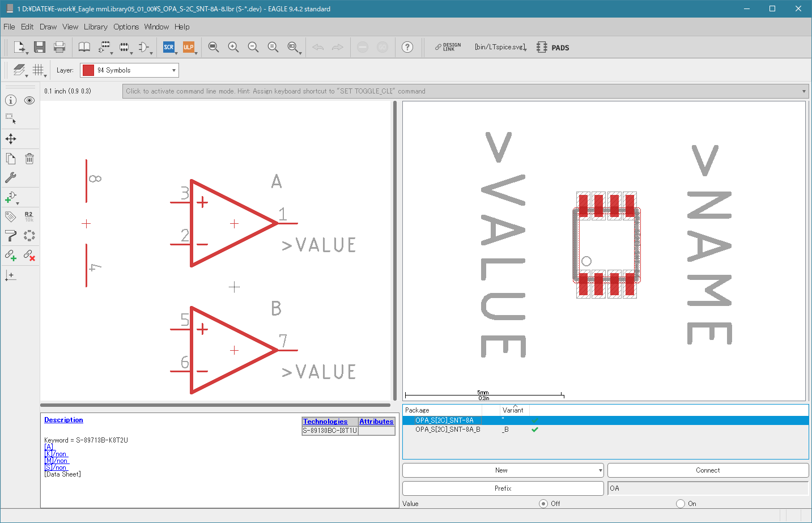The image size is (812, 523).
Task: Toggle the Show eye tool
Action: pos(29,100)
